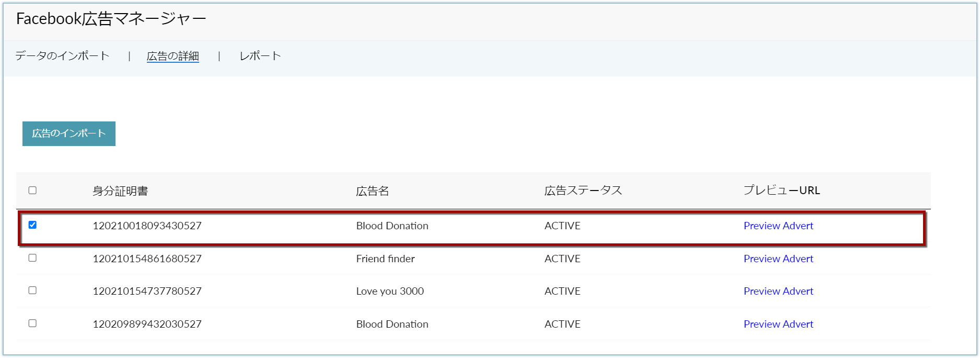Uncheck the first Blood Donation row checkbox
Viewport: 980px width, 358px height.
tap(32, 225)
